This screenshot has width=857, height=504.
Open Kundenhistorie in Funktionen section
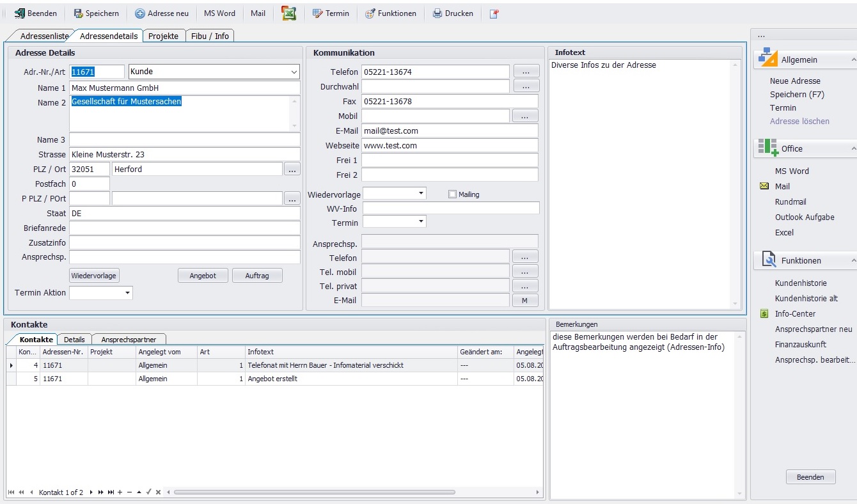(801, 283)
